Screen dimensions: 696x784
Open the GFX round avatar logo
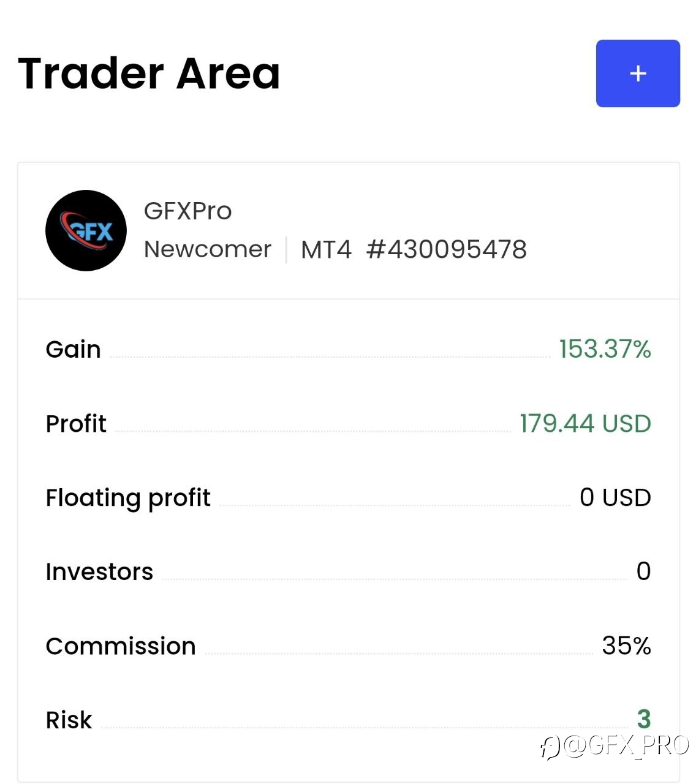86,230
